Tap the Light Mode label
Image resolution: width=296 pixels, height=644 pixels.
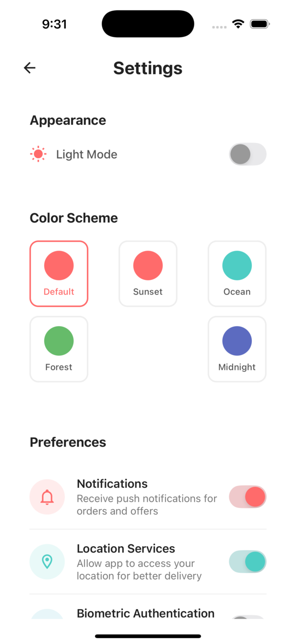tap(87, 155)
